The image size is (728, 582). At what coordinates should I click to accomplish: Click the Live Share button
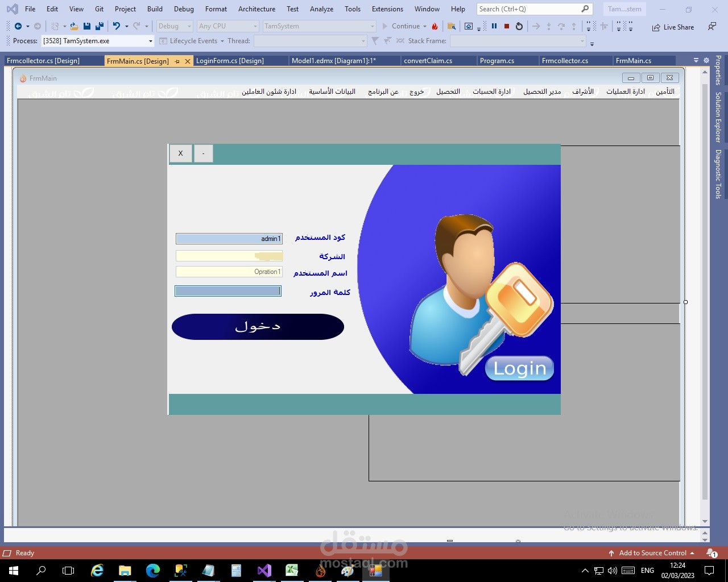673,27
